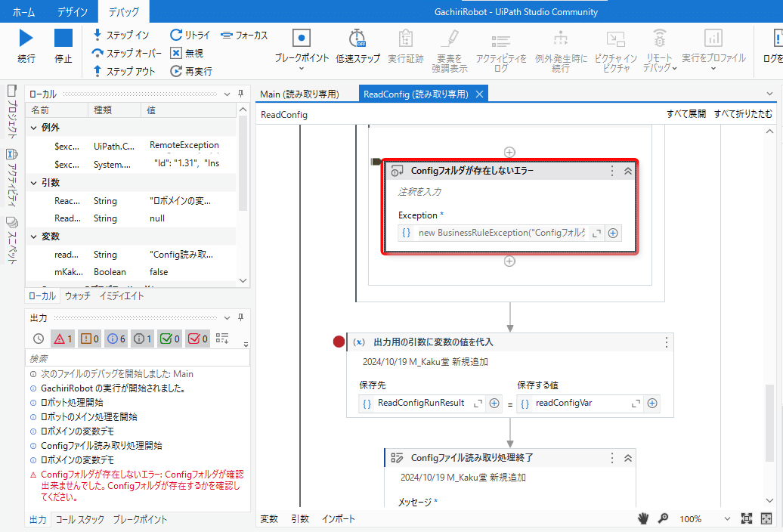Click the clear output list icon
The width and height of the screenshot is (783, 532).
(x=222, y=339)
